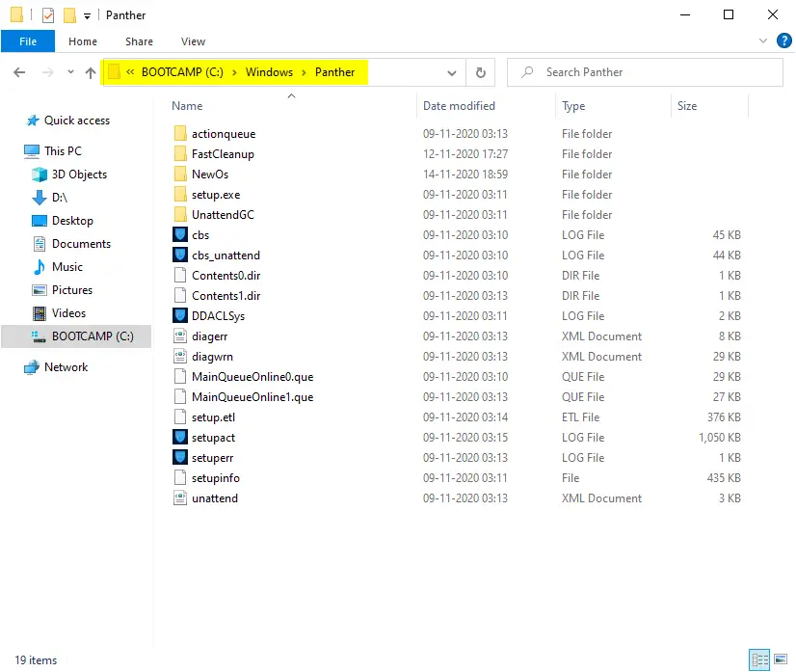Click the setupact log file icon

pos(180,438)
